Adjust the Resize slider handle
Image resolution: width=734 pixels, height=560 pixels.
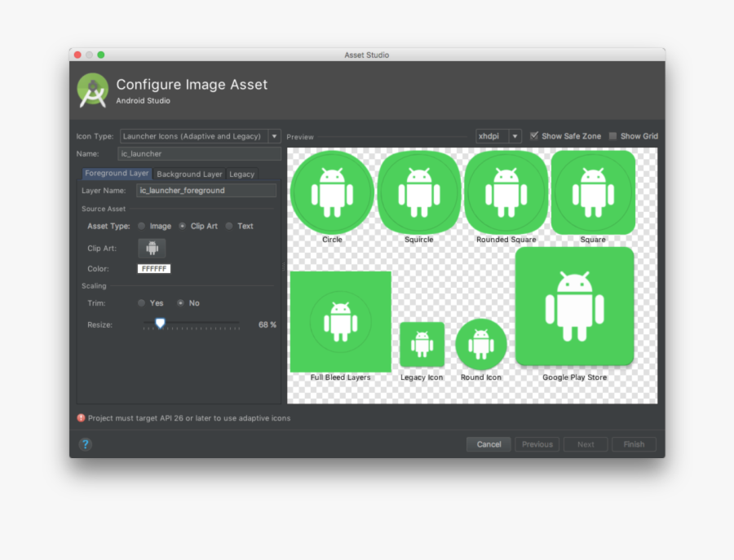click(159, 323)
